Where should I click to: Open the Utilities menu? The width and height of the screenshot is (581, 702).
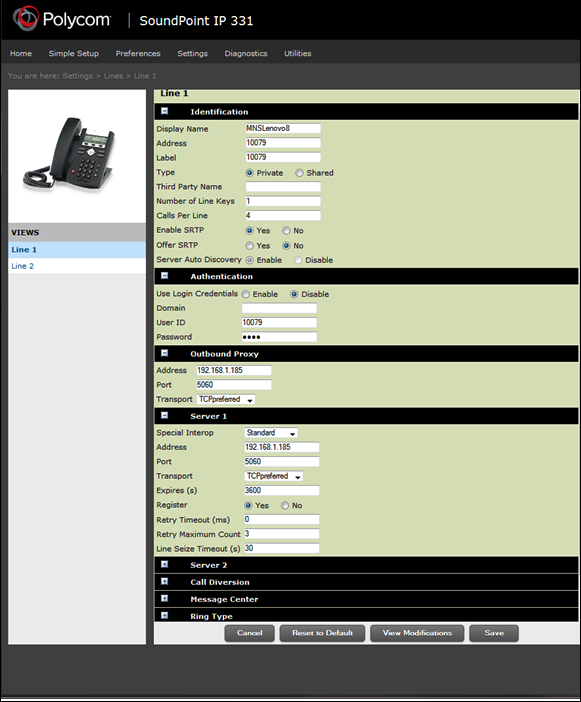point(298,53)
